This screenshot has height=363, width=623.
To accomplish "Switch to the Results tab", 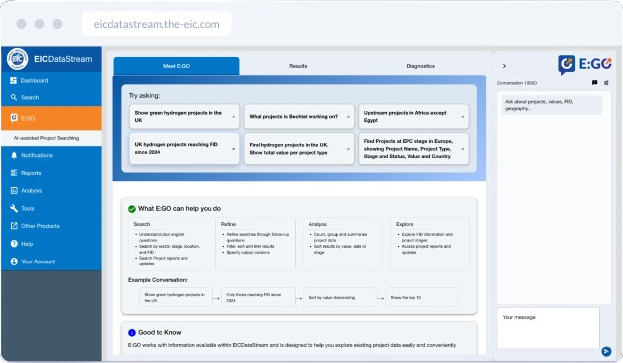I will [x=298, y=66].
